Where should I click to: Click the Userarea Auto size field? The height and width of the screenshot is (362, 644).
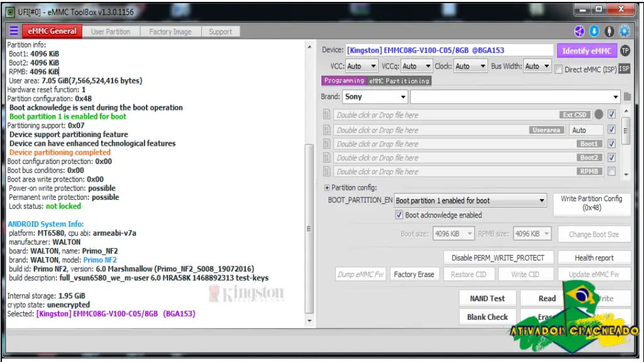coord(587,130)
